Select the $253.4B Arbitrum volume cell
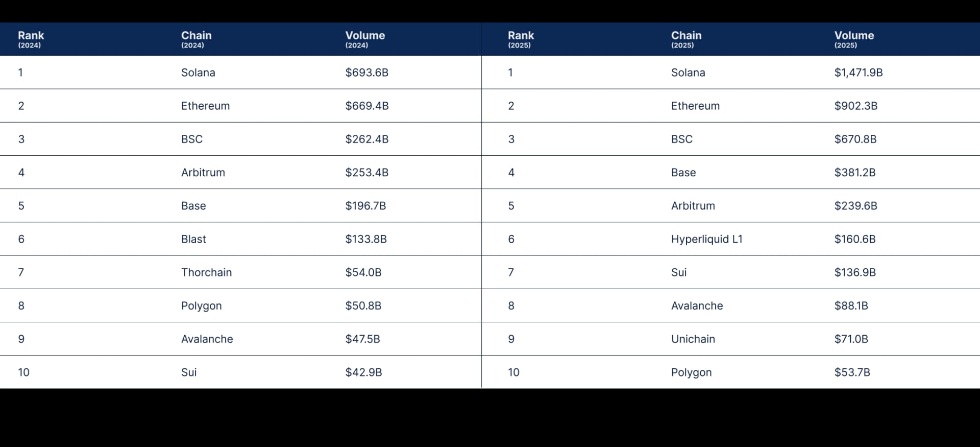This screenshot has width=980, height=447. coord(366,173)
